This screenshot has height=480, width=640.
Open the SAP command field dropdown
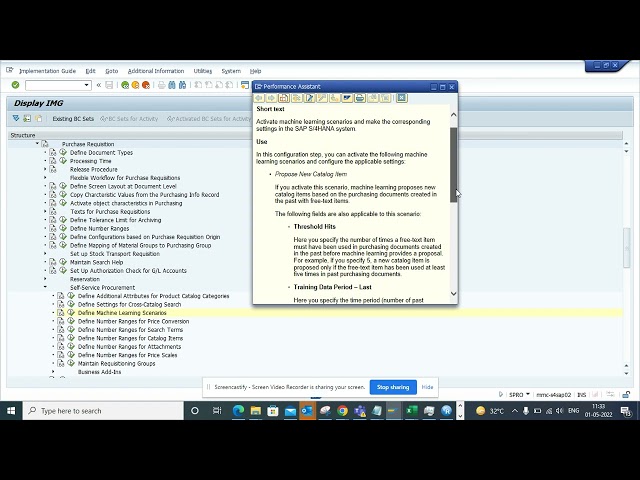pyautogui.click(x=87, y=85)
